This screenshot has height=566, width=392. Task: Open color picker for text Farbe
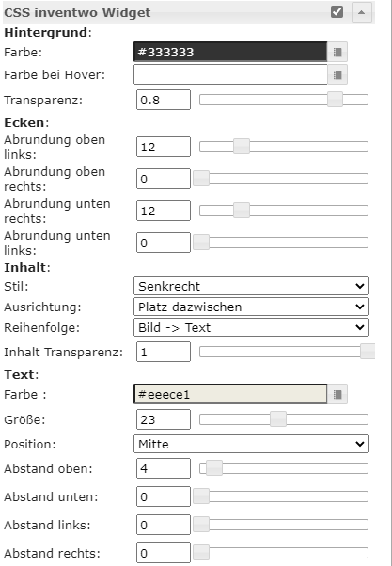coord(337,394)
